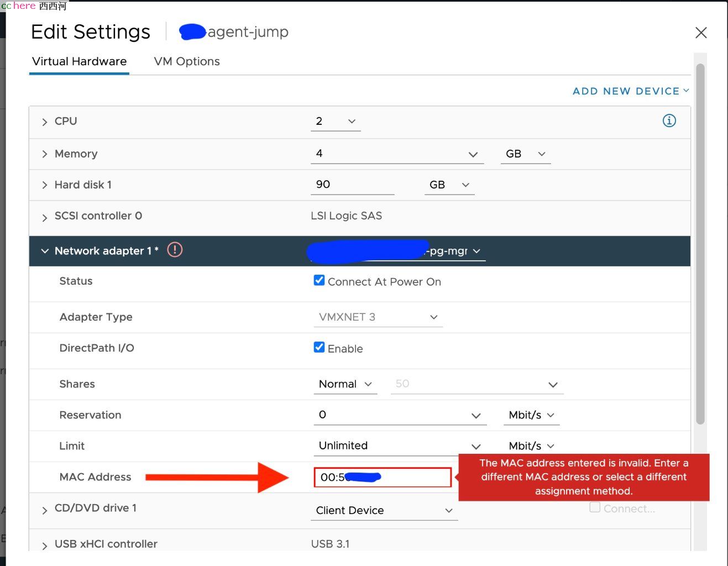Switch to the VM Options tab
Image resolution: width=728 pixels, height=566 pixels.
click(187, 61)
